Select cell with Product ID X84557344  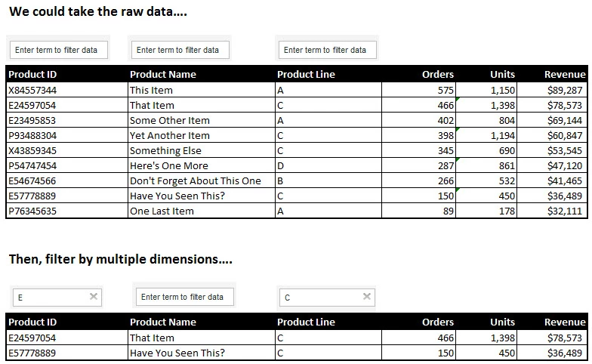(x=67, y=91)
